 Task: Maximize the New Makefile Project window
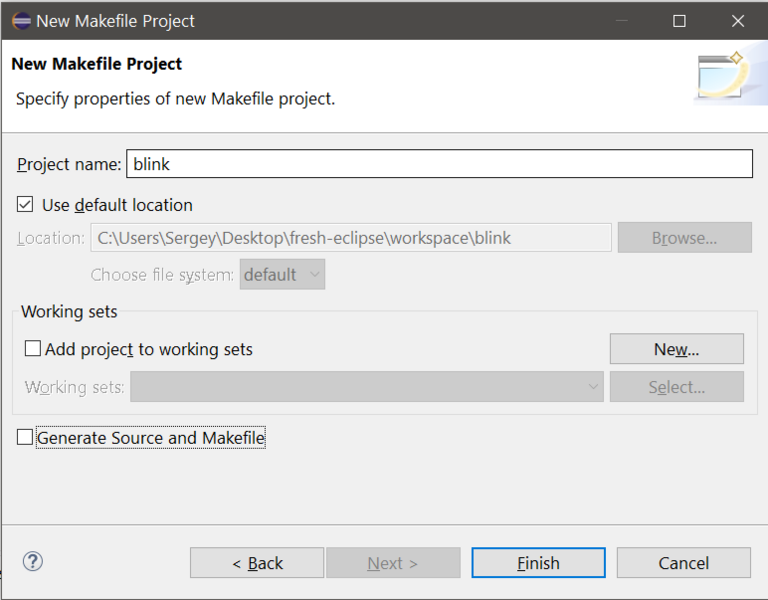(679, 21)
